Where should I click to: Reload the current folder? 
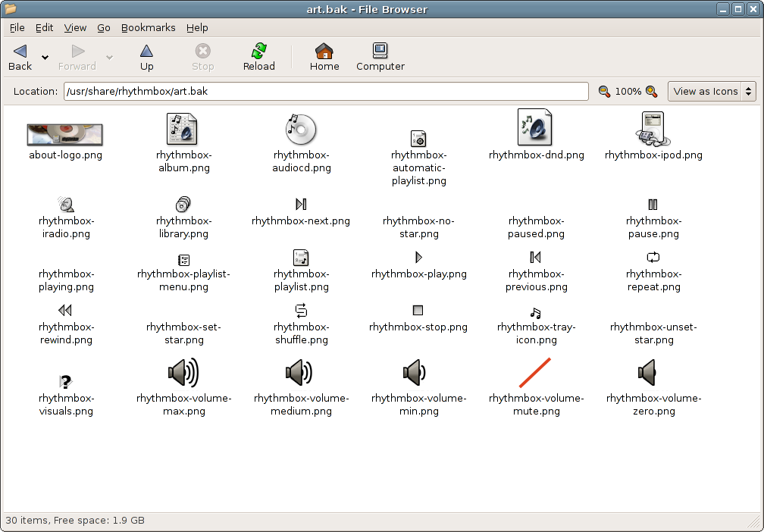(x=258, y=58)
